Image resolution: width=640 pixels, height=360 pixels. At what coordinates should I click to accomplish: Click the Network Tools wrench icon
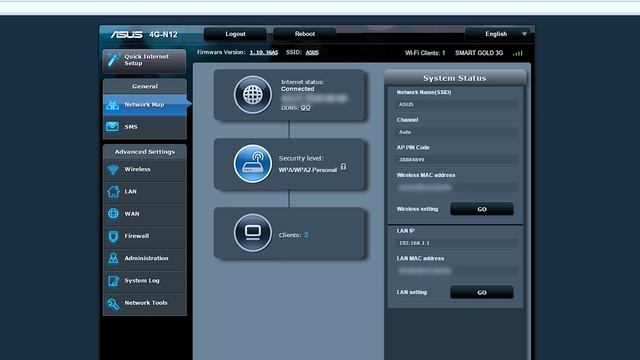pos(113,303)
